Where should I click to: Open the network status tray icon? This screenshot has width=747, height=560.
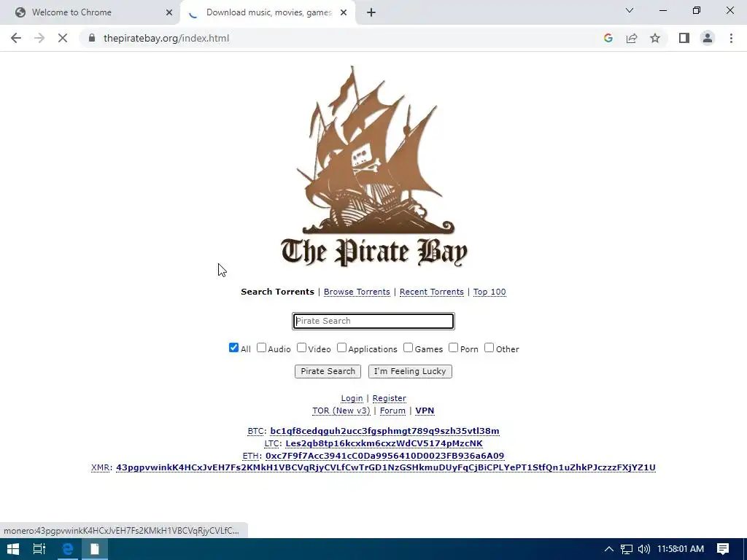(627, 549)
